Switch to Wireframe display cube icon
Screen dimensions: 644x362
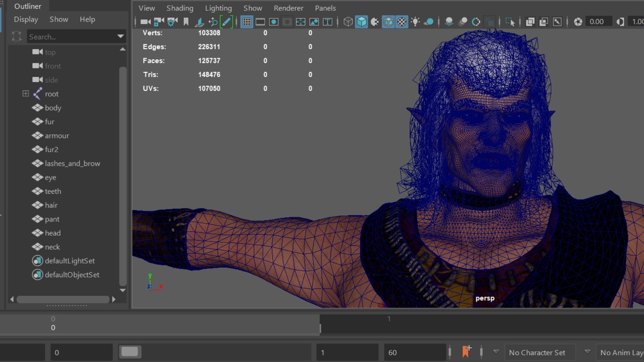pos(348,22)
